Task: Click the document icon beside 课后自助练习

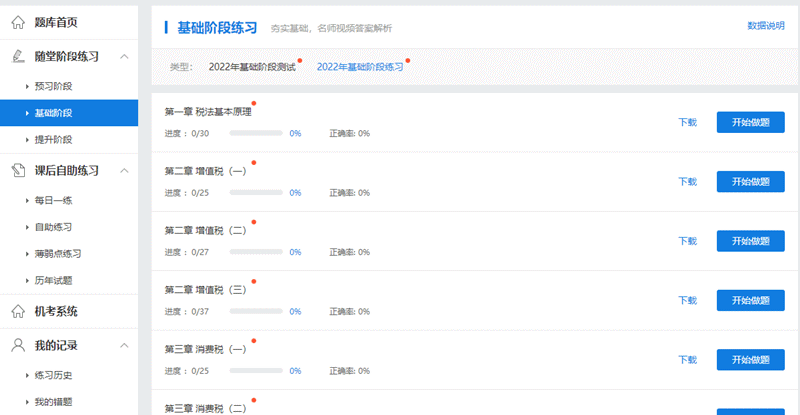Action: pos(17,170)
